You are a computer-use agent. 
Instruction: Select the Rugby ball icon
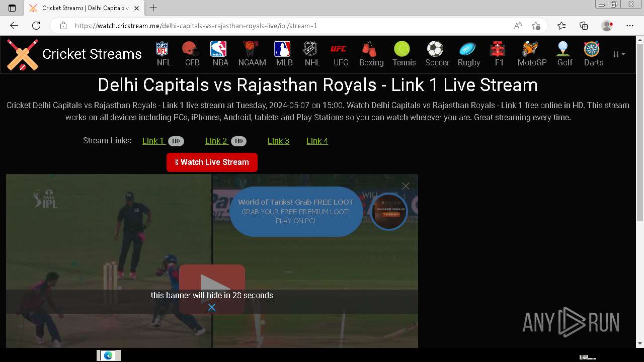click(467, 49)
